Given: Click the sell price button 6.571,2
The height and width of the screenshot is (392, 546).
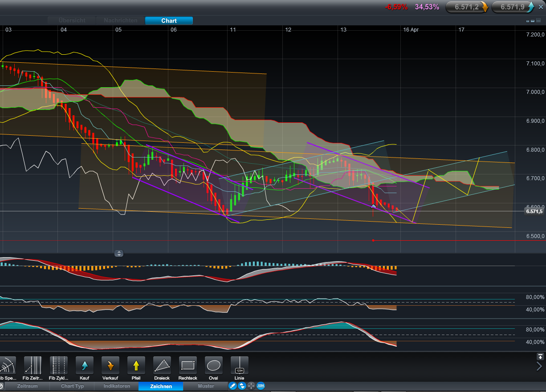Looking at the screenshot, I should (x=467, y=7).
